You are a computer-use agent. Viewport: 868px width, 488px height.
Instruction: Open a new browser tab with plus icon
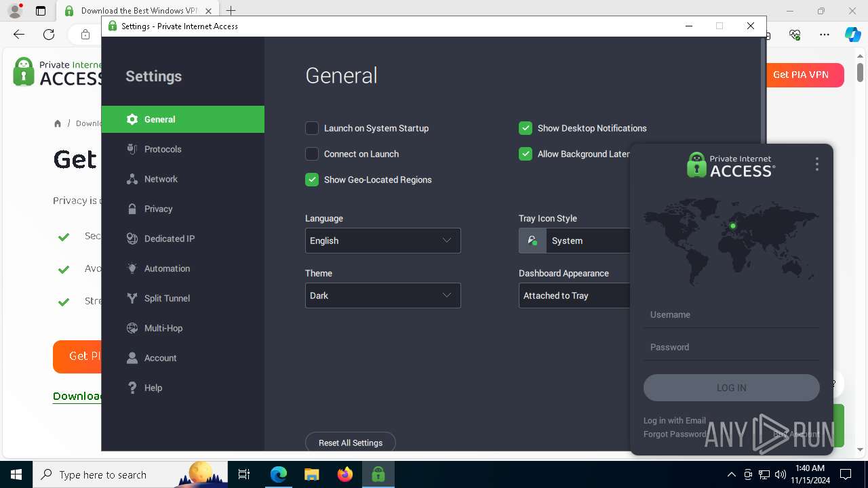click(231, 11)
